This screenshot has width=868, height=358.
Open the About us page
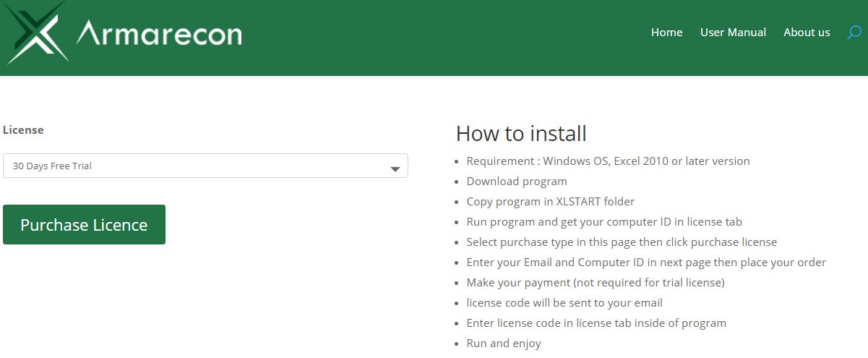[807, 33]
